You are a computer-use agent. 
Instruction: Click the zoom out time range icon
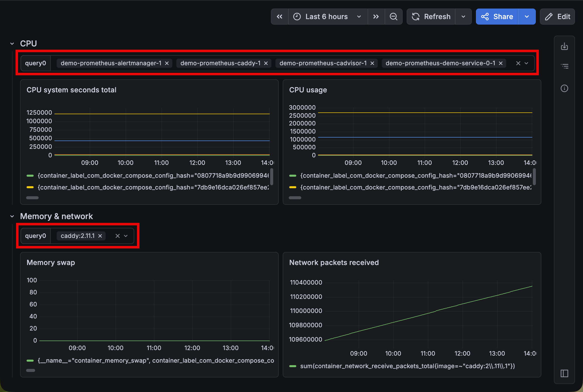[x=393, y=17]
